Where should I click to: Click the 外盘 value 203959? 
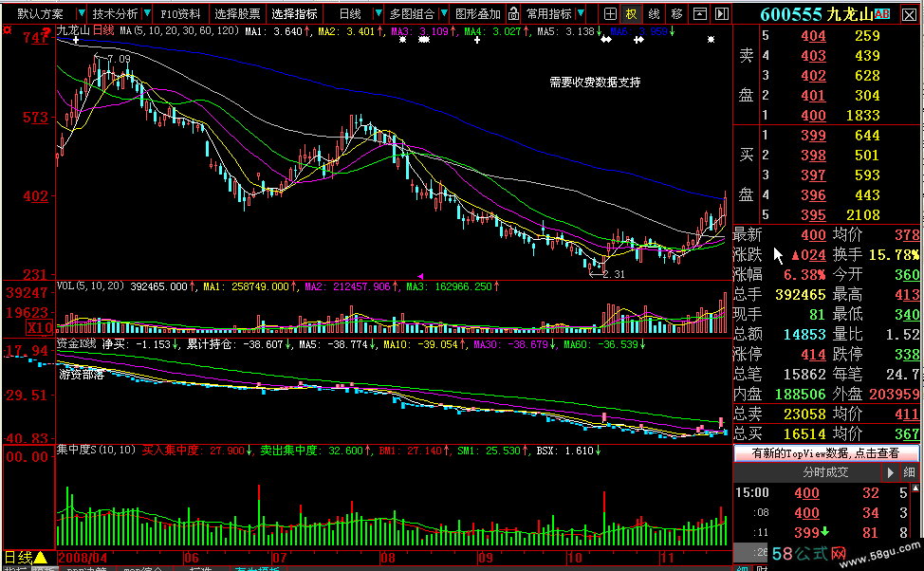click(895, 394)
